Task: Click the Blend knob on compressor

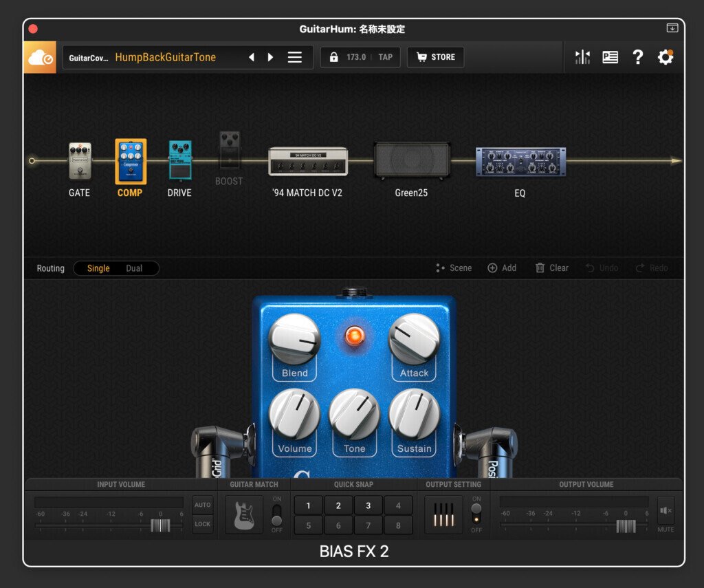Action: [x=294, y=339]
